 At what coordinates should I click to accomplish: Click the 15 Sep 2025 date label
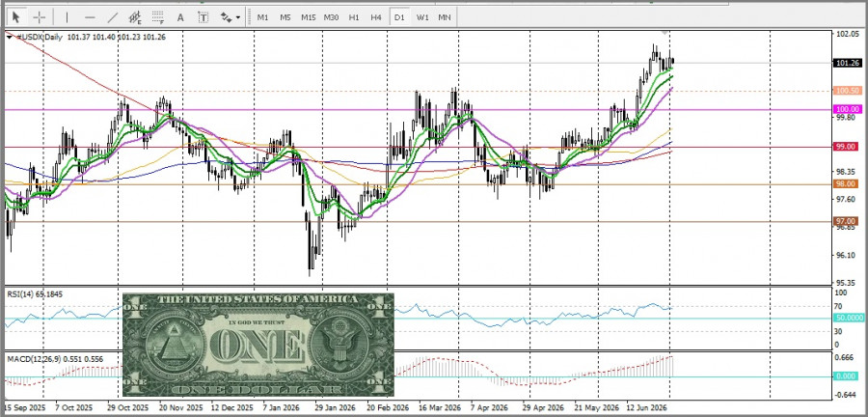click(24, 406)
